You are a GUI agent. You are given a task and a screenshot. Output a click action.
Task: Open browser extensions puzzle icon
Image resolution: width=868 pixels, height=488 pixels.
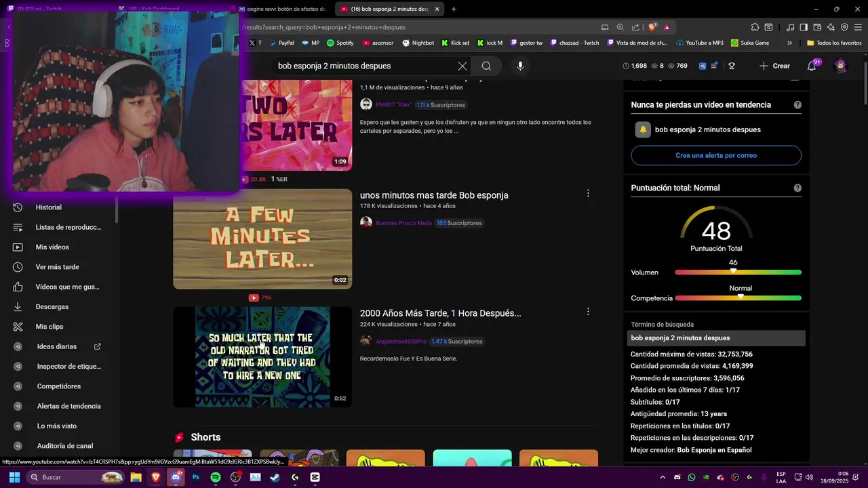click(755, 27)
